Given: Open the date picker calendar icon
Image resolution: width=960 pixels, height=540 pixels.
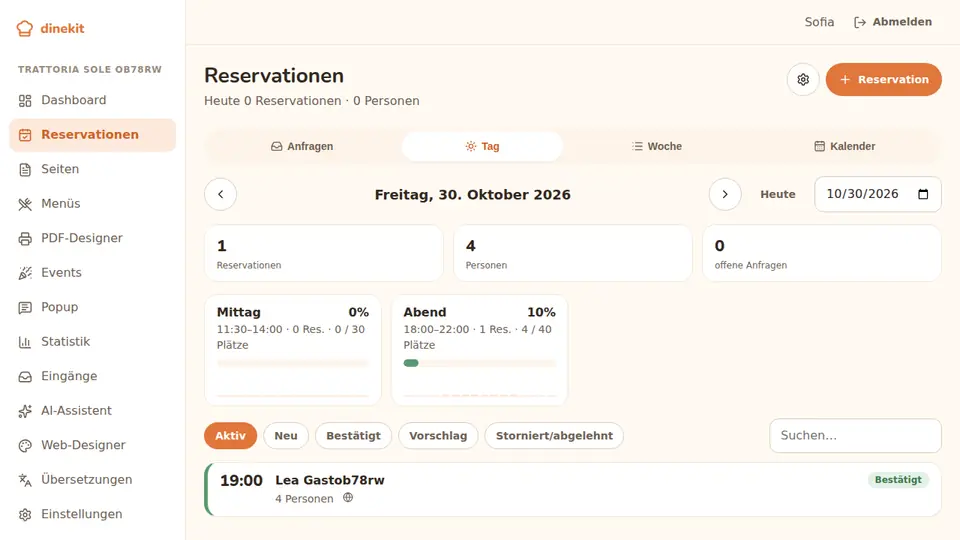Looking at the screenshot, I should (923, 194).
